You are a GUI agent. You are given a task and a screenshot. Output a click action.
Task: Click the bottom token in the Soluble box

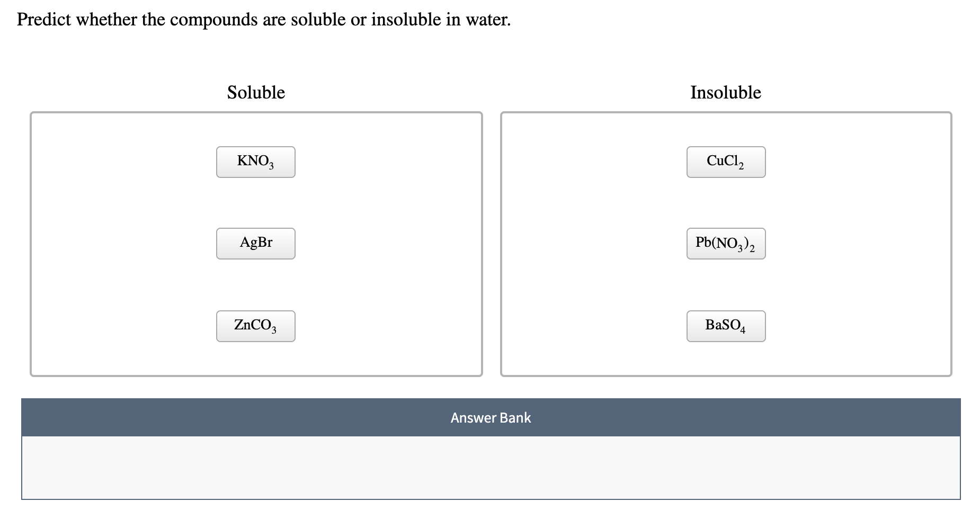[x=255, y=326]
